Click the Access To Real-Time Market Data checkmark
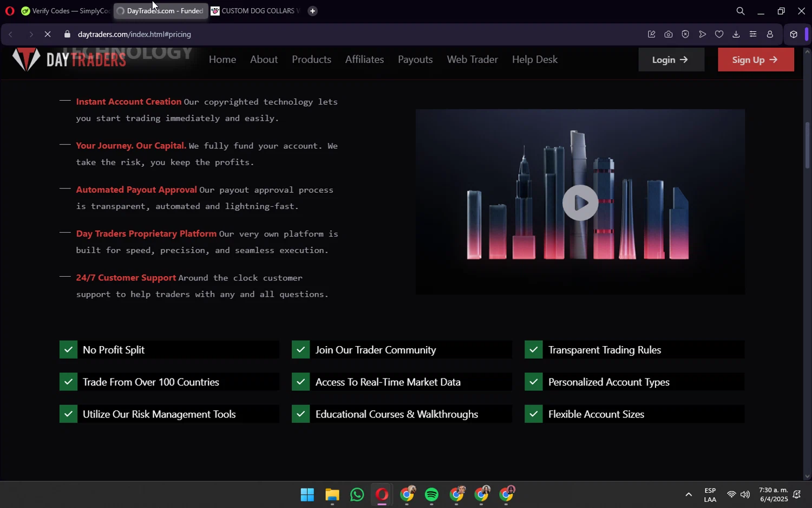Screen dimensions: 812x508 300,382
